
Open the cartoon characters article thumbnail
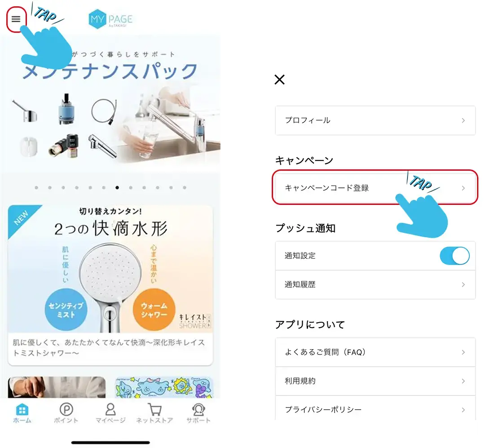click(164, 387)
